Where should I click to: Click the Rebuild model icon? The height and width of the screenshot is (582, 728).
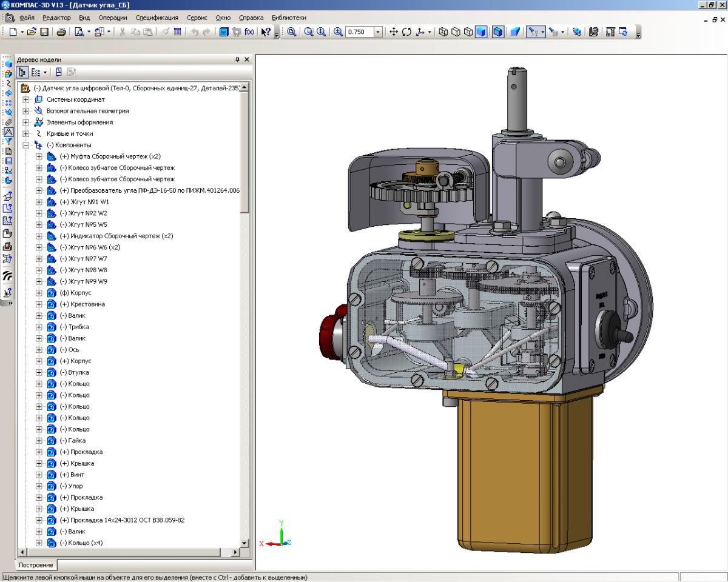(x=576, y=32)
